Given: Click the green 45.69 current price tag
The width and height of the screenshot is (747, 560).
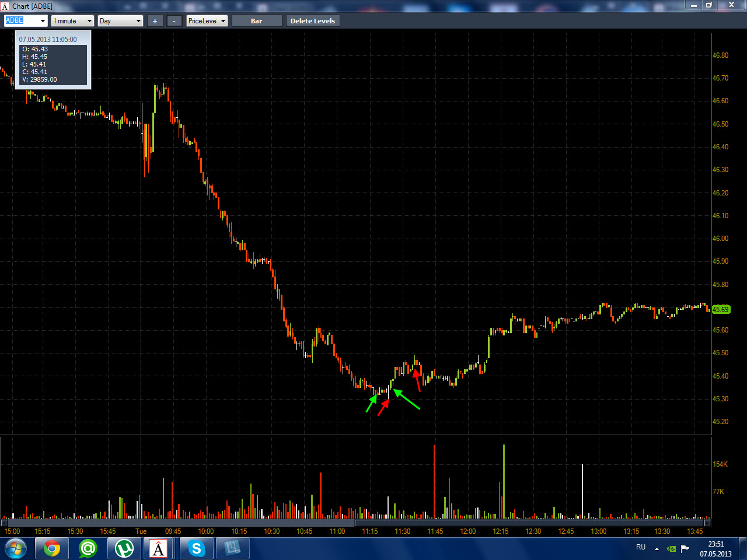Looking at the screenshot, I should tap(721, 310).
